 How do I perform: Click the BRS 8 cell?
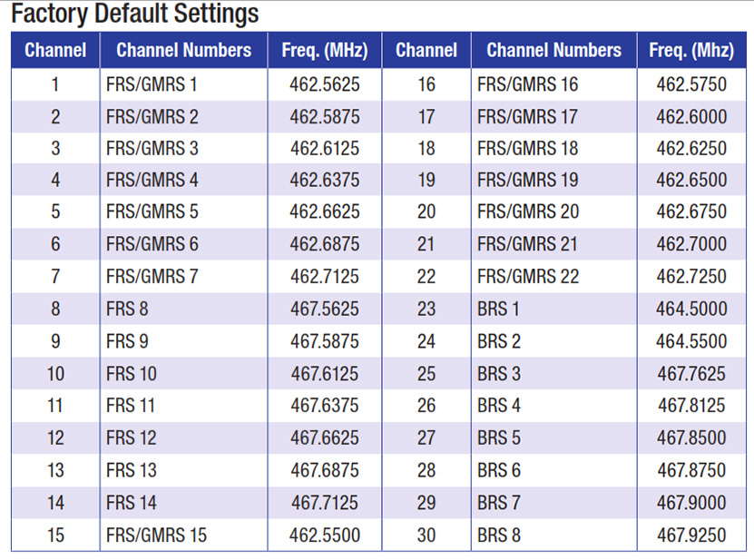click(499, 535)
